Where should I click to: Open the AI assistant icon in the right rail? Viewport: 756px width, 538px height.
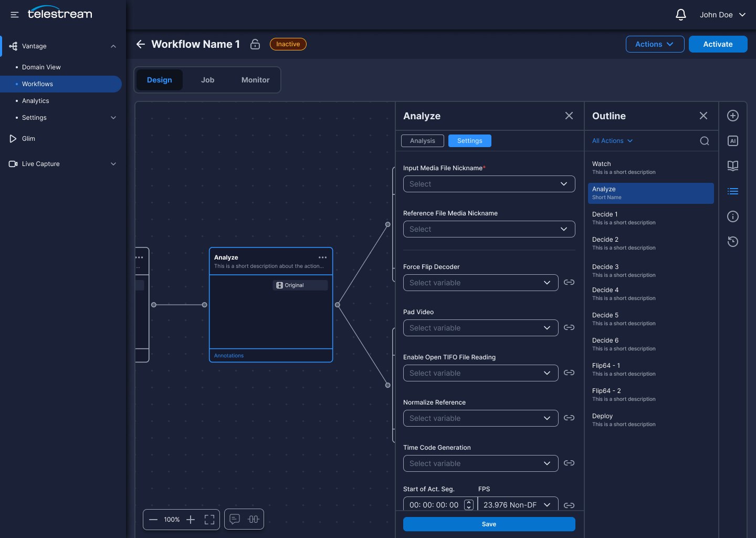(x=733, y=141)
